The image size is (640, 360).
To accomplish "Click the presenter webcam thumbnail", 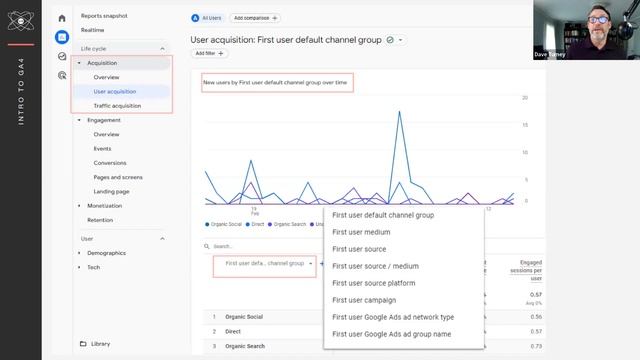I will click(587, 30).
